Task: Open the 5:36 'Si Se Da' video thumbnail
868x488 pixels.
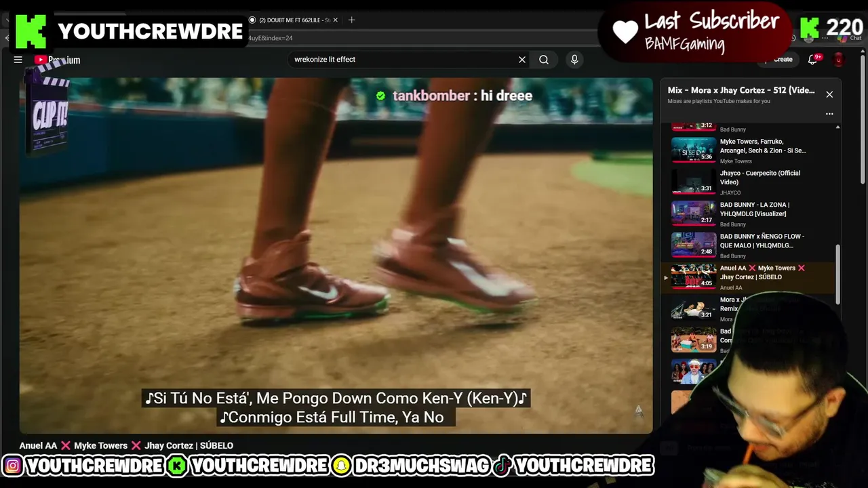Action: [x=694, y=150]
